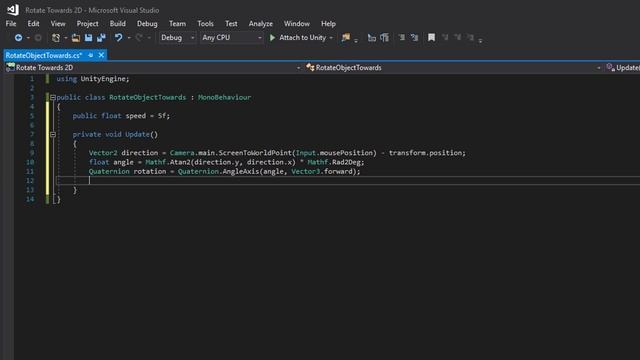Open the Edit menu
This screenshot has width=640, height=360.
point(33,24)
